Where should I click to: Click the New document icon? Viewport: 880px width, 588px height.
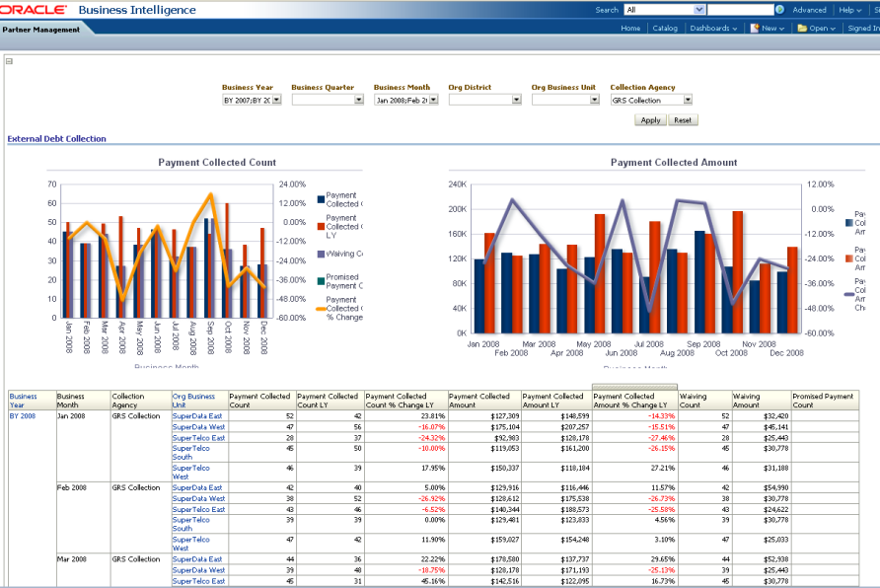(755, 28)
